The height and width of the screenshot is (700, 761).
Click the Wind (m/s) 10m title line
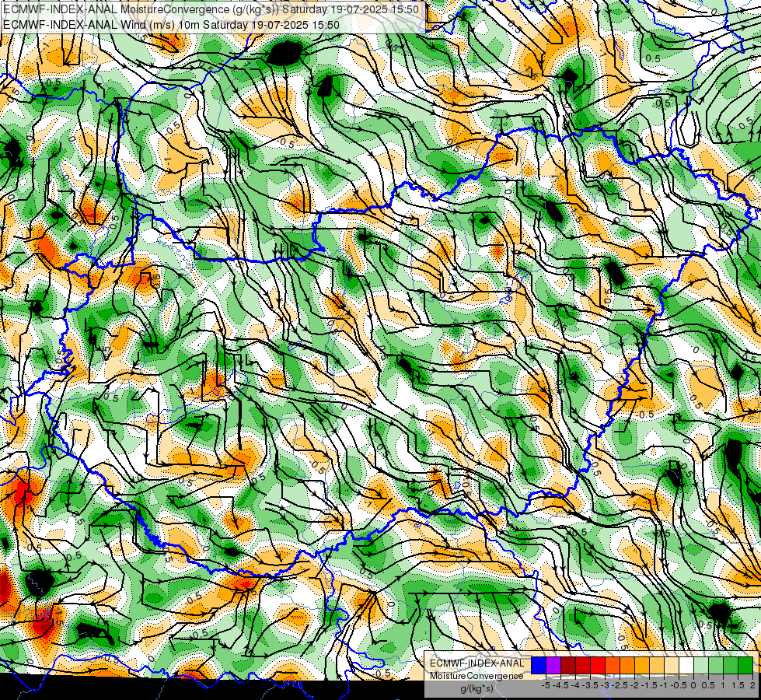coord(171,25)
